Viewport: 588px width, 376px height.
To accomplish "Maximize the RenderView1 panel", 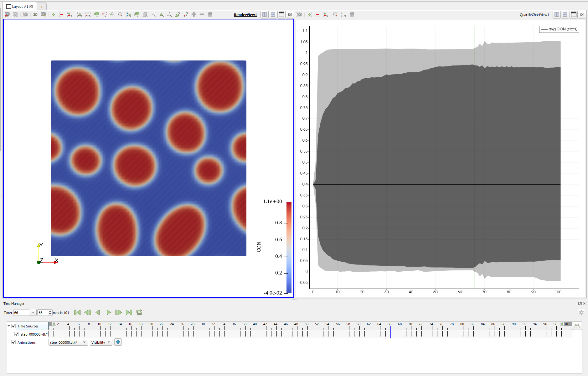I will (x=281, y=14).
